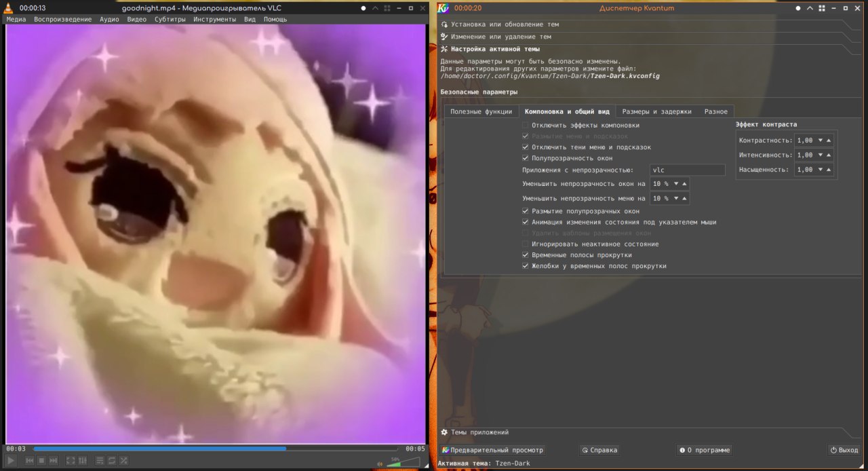
Task: Toggle Анимация изменения состояния под указателем мыши
Action: (x=526, y=223)
